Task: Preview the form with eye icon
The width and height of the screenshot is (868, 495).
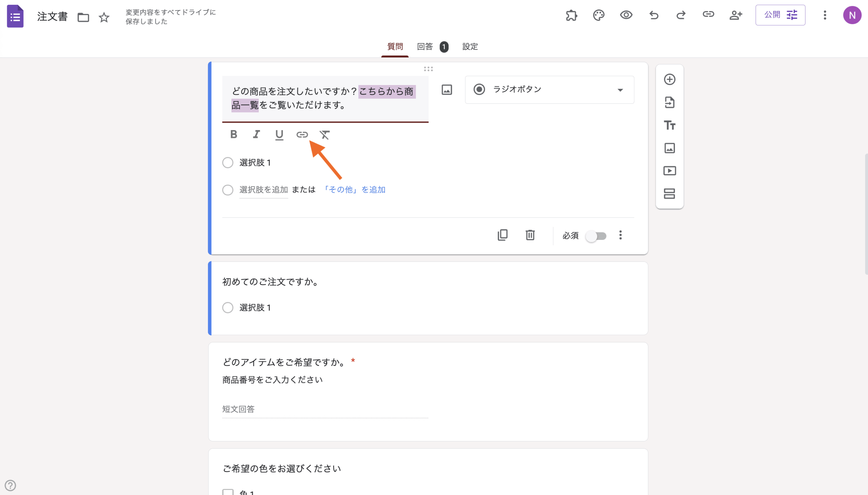Action: click(x=626, y=15)
